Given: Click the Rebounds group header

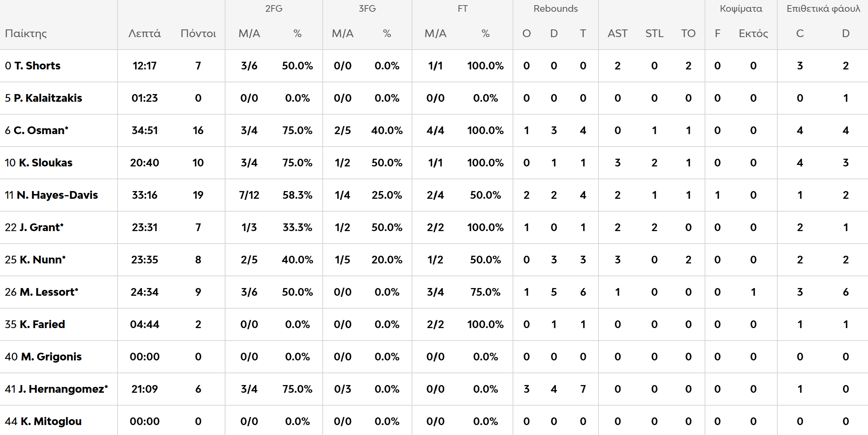Looking at the screenshot, I should [x=555, y=8].
